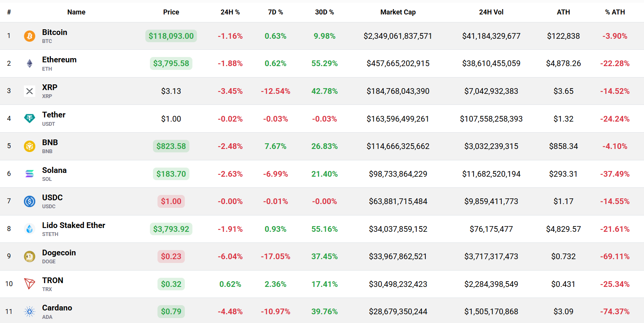
Task: Open the BNB name link
Action: pyautogui.click(x=50, y=142)
